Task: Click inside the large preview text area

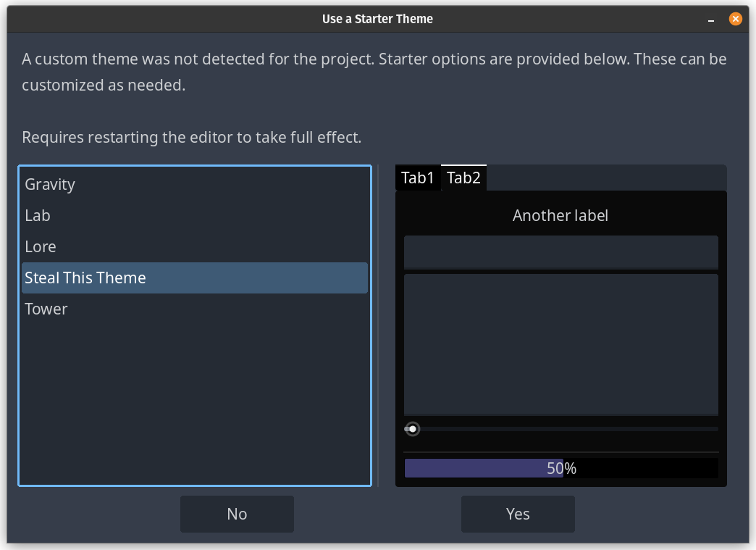Action: click(561, 344)
